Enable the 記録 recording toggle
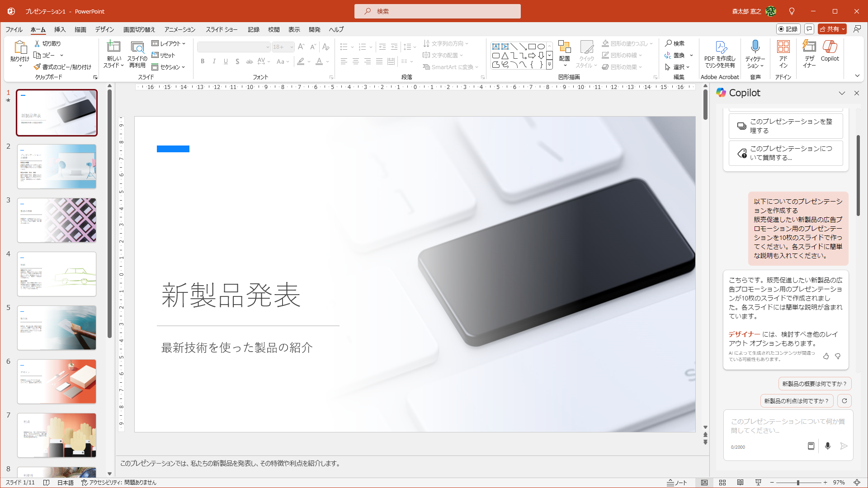The image size is (868, 488). 788,29
